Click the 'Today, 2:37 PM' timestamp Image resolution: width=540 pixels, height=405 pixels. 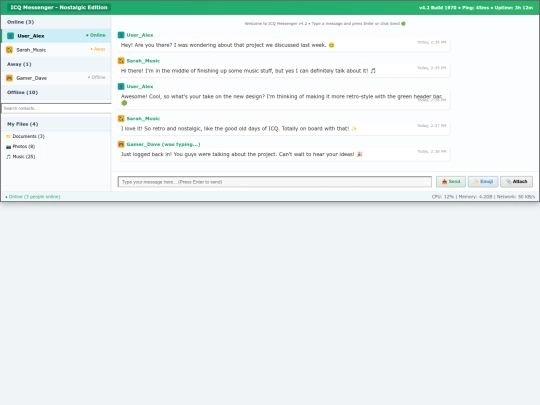coord(432,126)
